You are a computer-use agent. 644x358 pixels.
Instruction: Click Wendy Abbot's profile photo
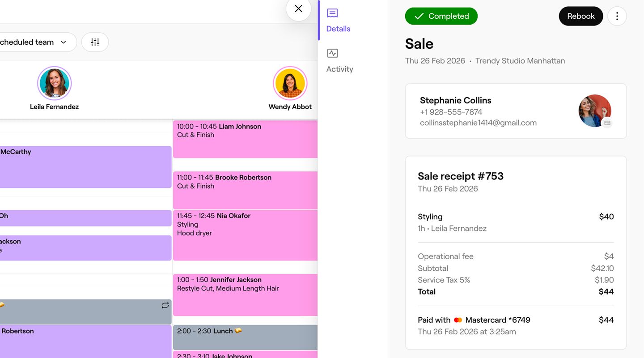pyautogui.click(x=290, y=83)
